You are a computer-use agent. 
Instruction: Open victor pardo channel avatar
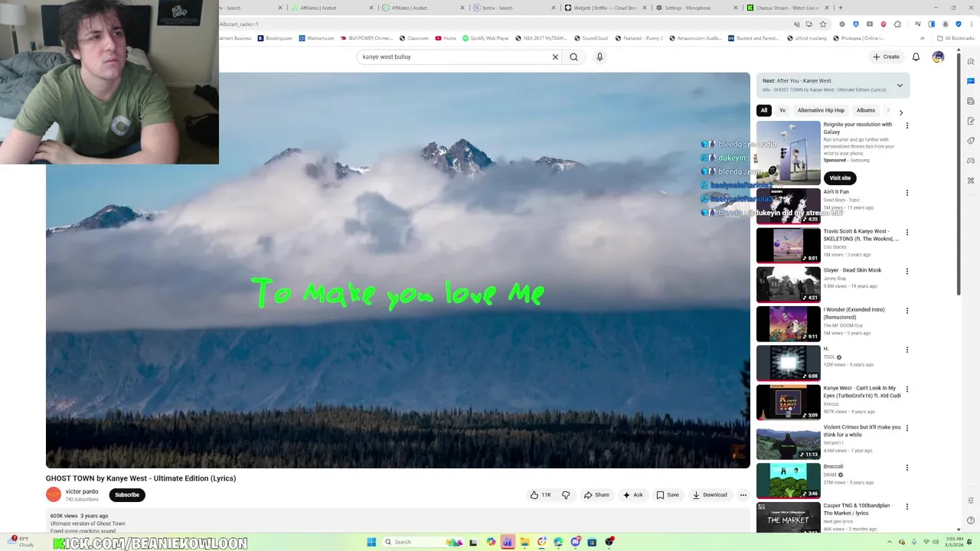tap(54, 494)
